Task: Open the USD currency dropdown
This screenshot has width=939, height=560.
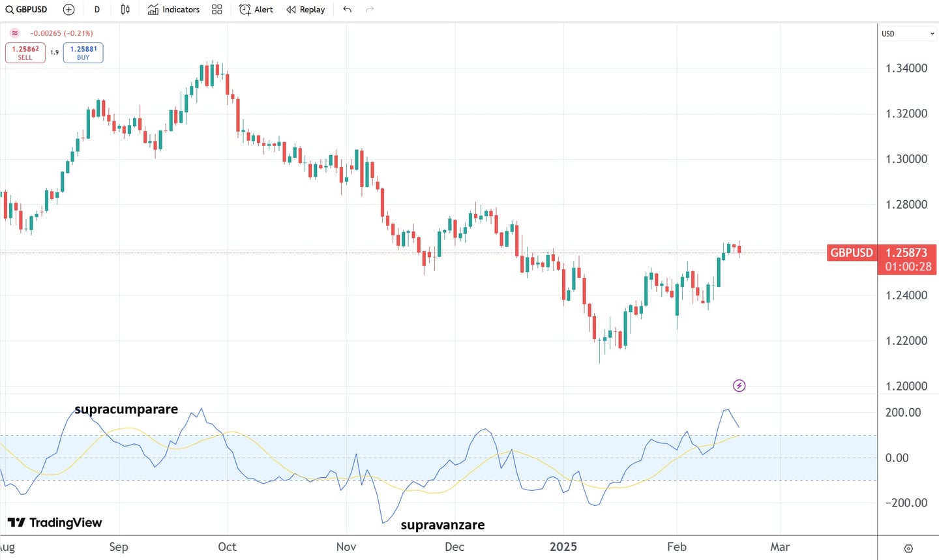Action: (908, 33)
